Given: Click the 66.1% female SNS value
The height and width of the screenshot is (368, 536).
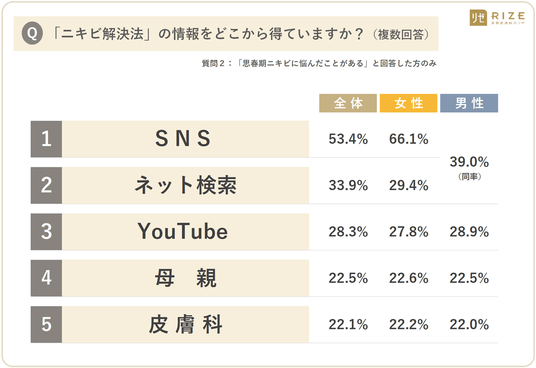Looking at the screenshot, I should tap(408, 139).
